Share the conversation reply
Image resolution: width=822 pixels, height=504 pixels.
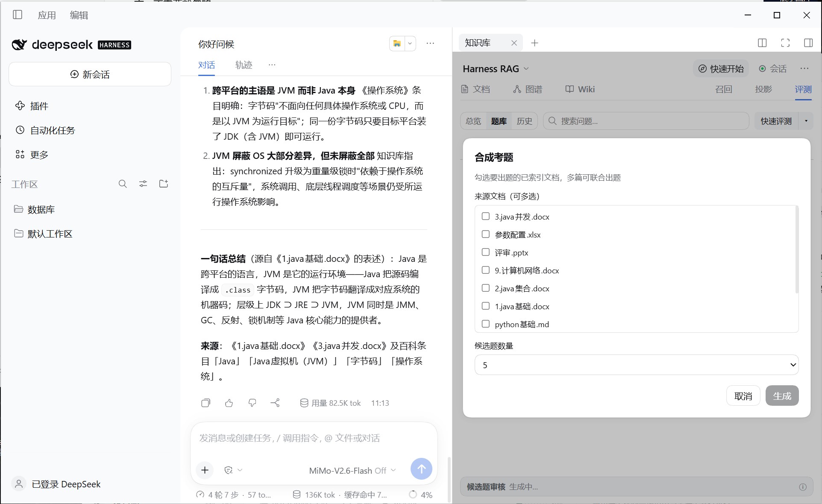click(275, 403)
